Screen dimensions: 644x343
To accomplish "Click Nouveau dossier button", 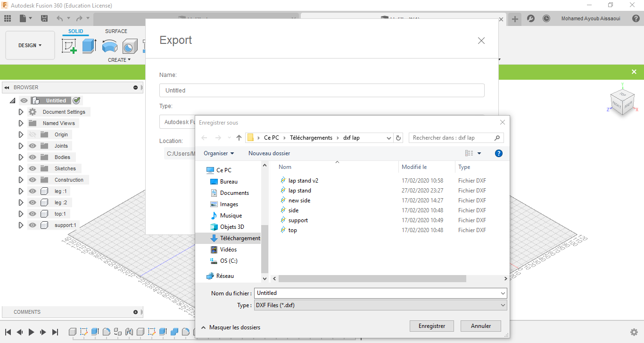I will [269, 153].
